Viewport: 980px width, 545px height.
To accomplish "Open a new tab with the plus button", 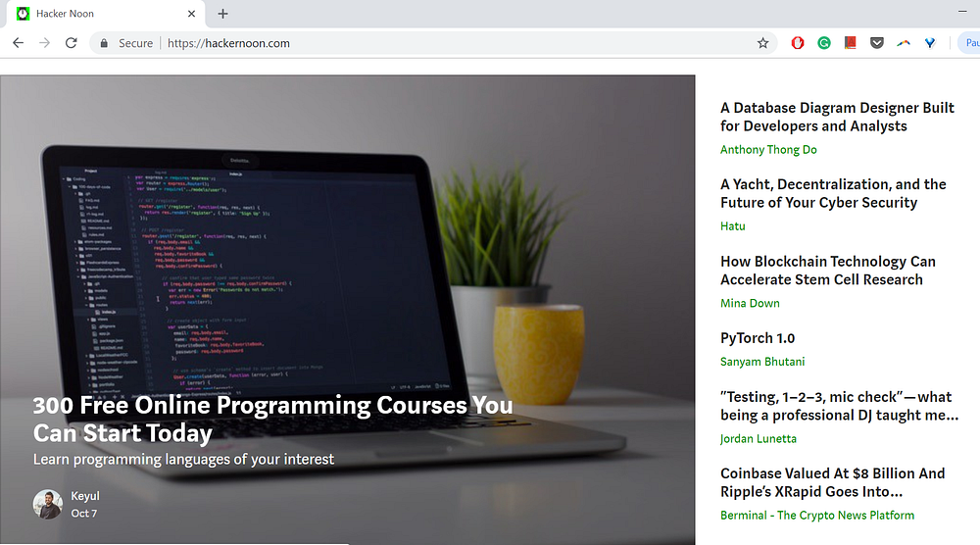I will (x=222, y=14).
